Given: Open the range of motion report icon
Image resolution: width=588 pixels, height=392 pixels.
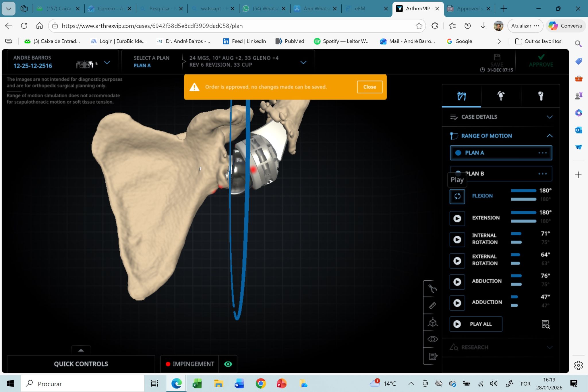Looking at the screenshot, I should pos(545,324).
